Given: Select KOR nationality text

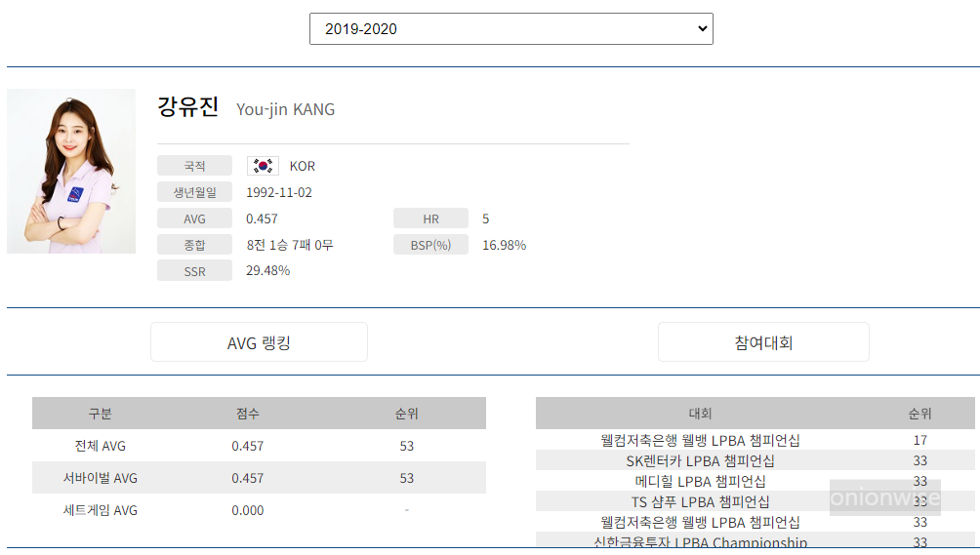Looking at the screenshot, I should pyautogui.click(x=303, y=166).
